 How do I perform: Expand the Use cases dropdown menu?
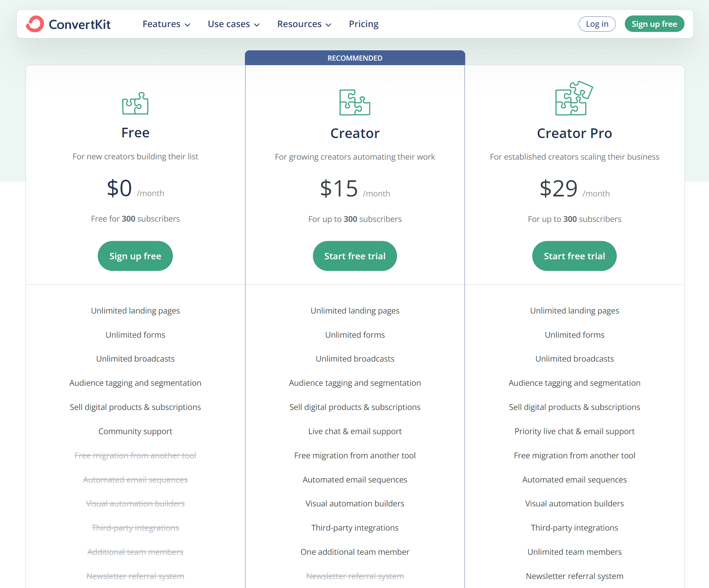tap(234, 24)
